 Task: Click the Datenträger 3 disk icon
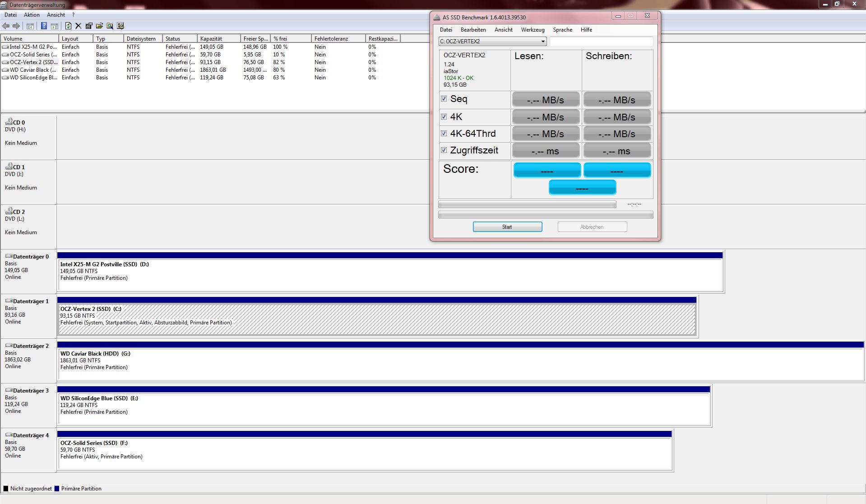pyautogui.click(x=9, y=390)
